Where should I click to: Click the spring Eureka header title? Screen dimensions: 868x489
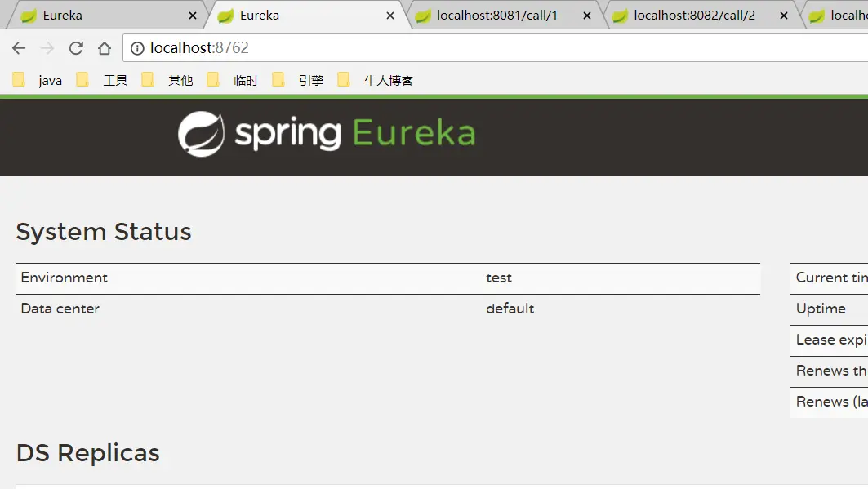point(355,133)
